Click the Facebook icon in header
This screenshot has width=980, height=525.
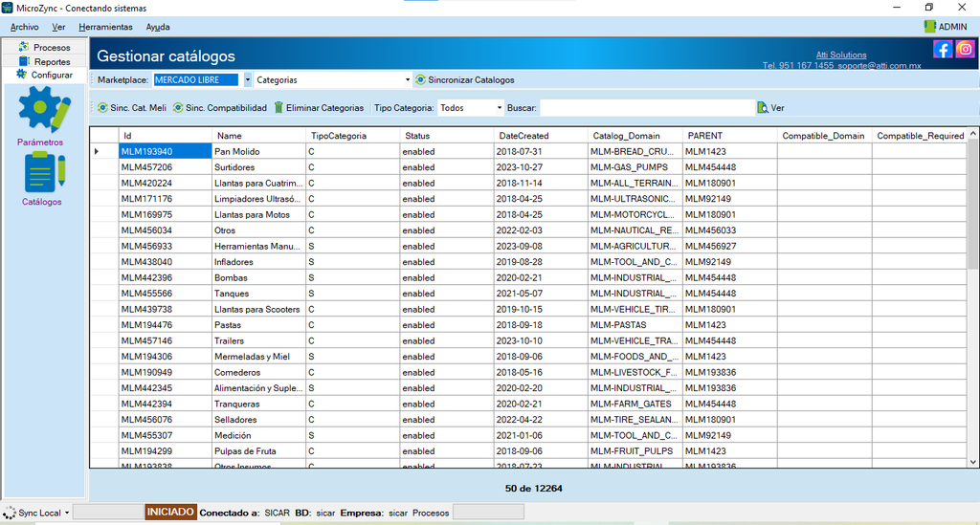click(943, 49)
